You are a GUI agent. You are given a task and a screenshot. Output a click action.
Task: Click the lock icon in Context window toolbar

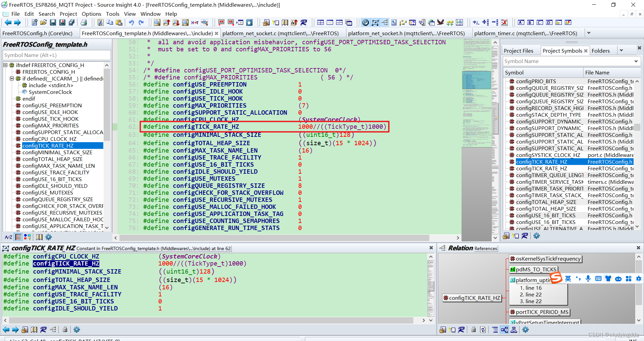pos(65,330)
